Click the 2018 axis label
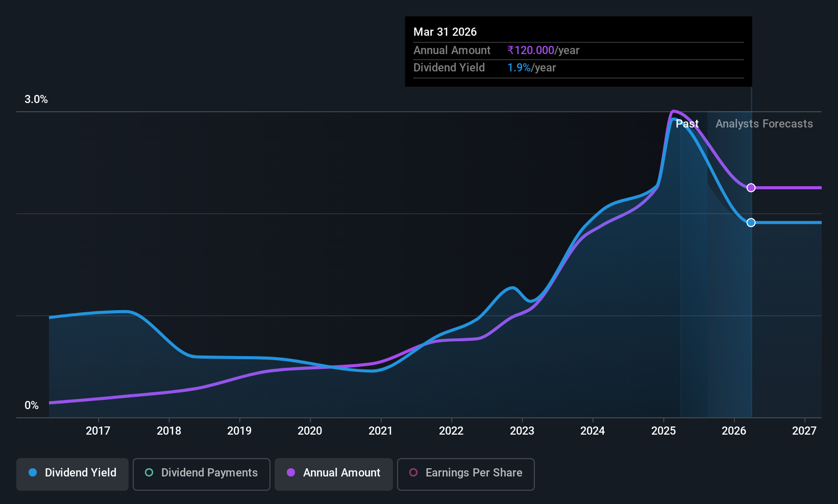 pos(169,431)
